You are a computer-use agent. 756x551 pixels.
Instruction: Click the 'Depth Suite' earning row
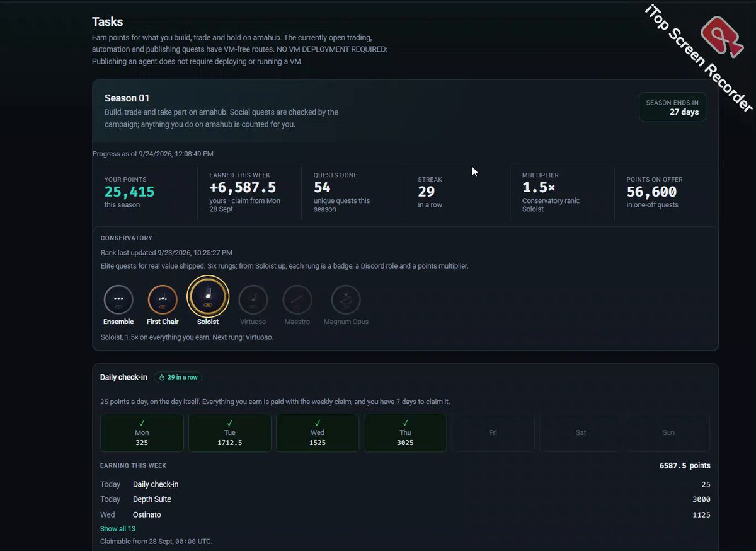coord(405,499)
